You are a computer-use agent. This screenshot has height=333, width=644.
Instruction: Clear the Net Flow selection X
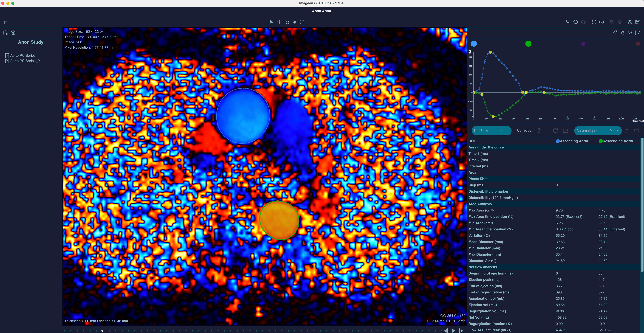(x=501, y=130)
